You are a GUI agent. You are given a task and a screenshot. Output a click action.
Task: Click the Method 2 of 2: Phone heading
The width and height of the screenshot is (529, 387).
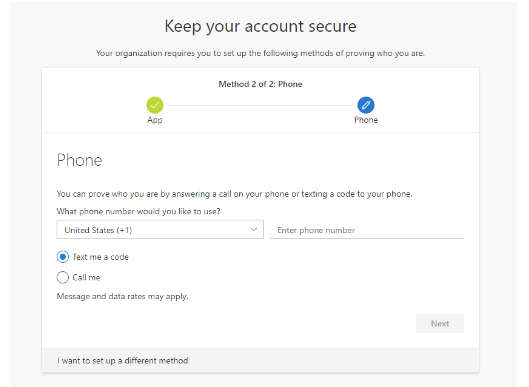pyautogui.click(x=260, y=84)
